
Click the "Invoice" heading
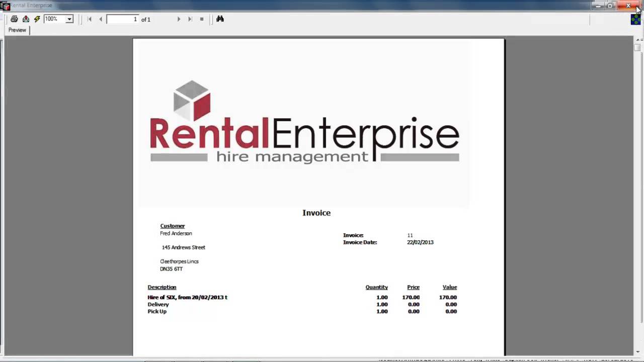[316, 213]
